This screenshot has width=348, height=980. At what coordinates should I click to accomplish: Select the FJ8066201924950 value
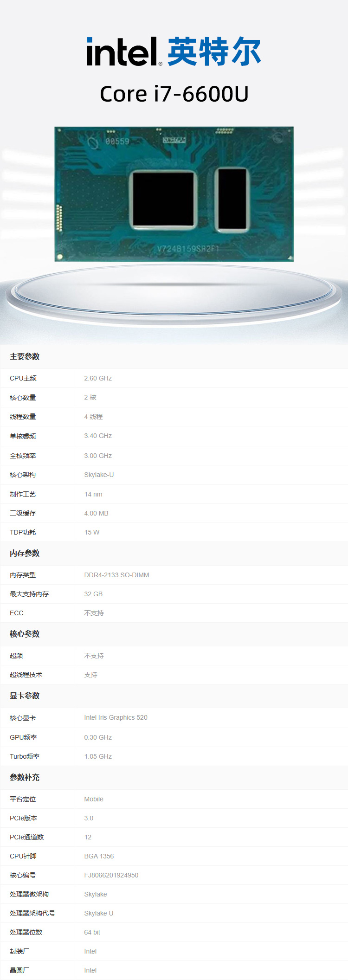111,875
